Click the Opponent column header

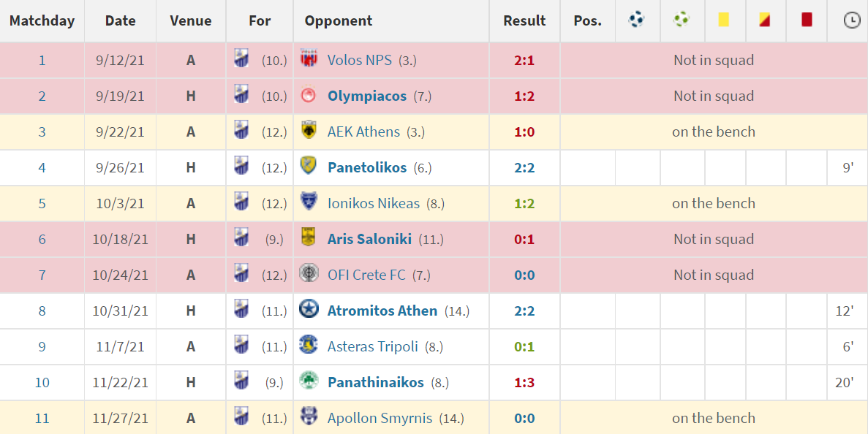[x=339, y=21]
